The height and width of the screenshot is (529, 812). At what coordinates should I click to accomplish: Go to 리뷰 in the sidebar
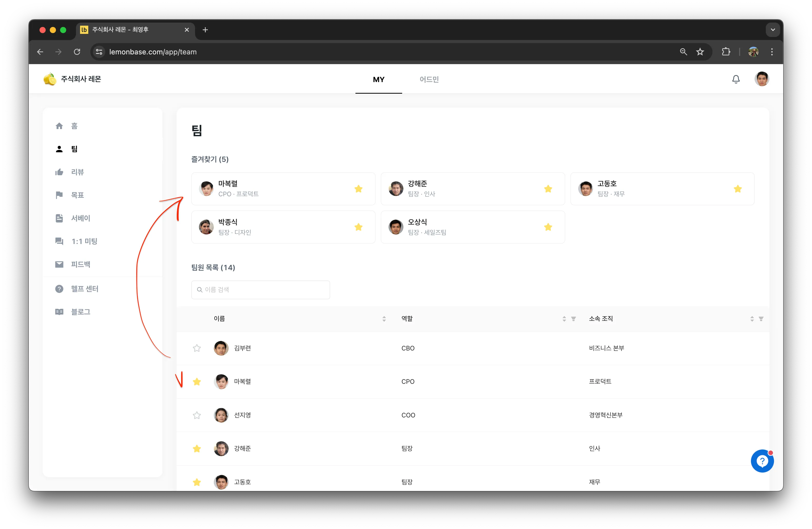click(70, 172)
